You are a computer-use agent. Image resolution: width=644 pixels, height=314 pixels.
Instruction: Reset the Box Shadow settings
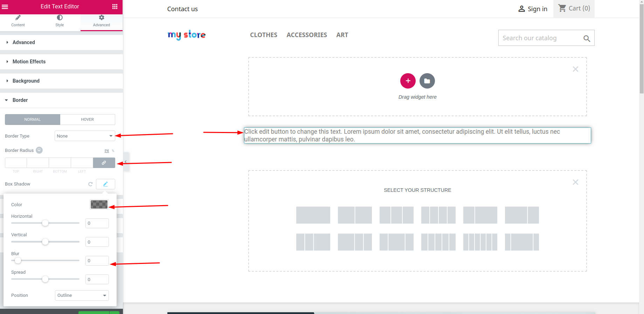(90, 184)
